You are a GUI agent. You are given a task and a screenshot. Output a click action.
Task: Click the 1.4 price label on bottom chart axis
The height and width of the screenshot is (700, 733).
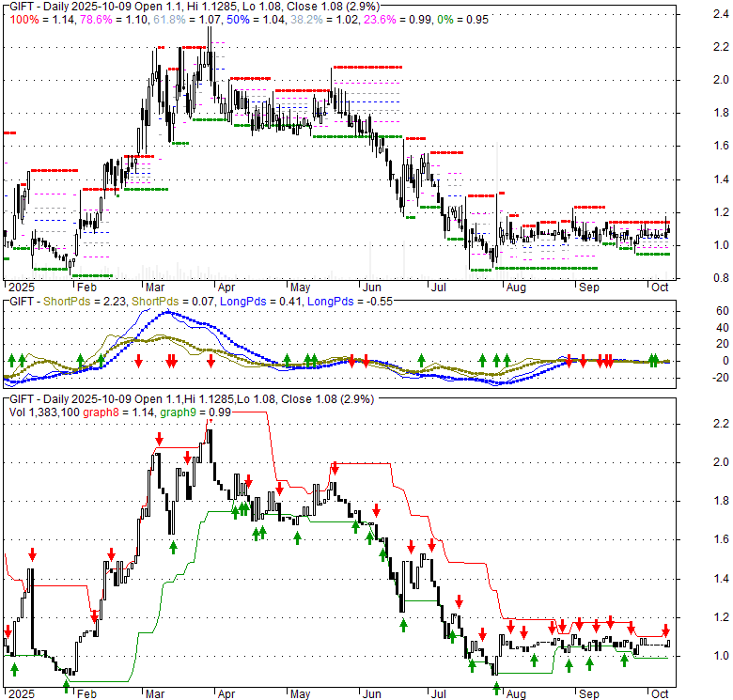(x=721, y=580)
